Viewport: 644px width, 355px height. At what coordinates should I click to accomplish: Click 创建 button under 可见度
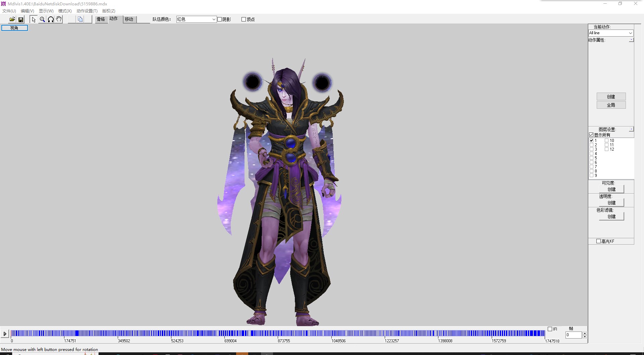(611, 189)
